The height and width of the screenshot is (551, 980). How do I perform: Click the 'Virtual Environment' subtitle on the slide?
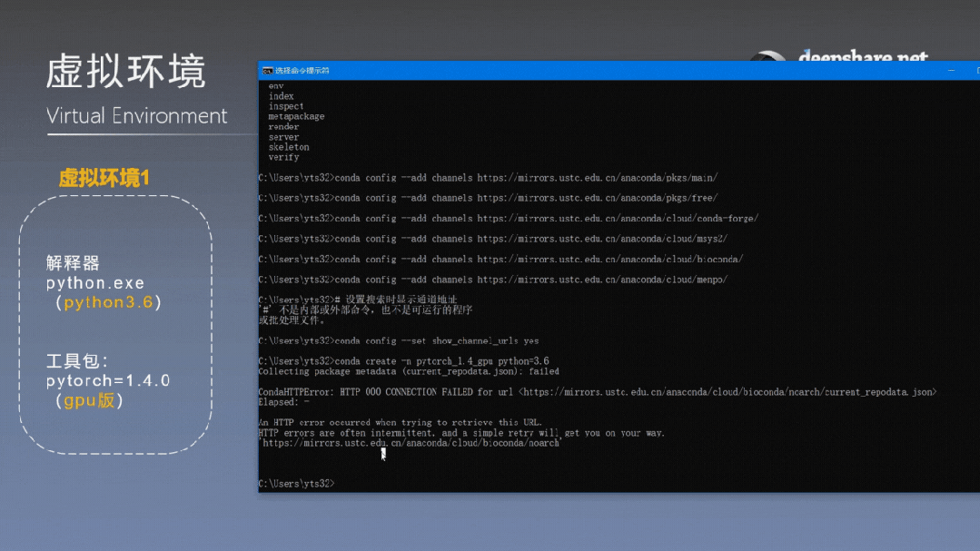pos(137,115)
